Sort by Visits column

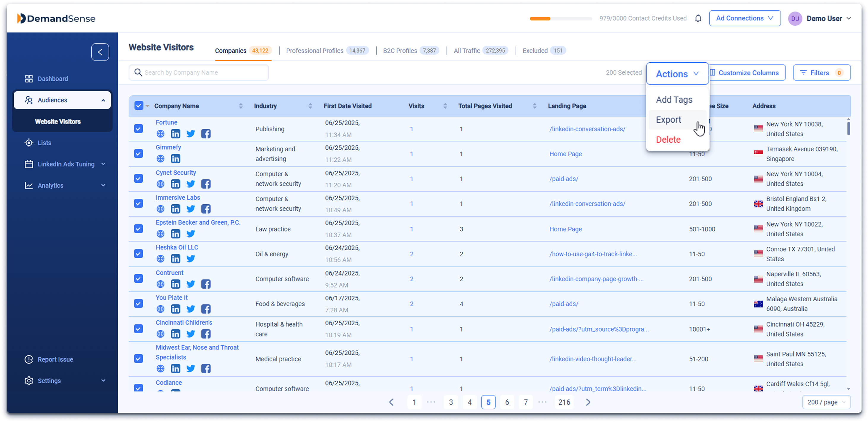point(445,106)
